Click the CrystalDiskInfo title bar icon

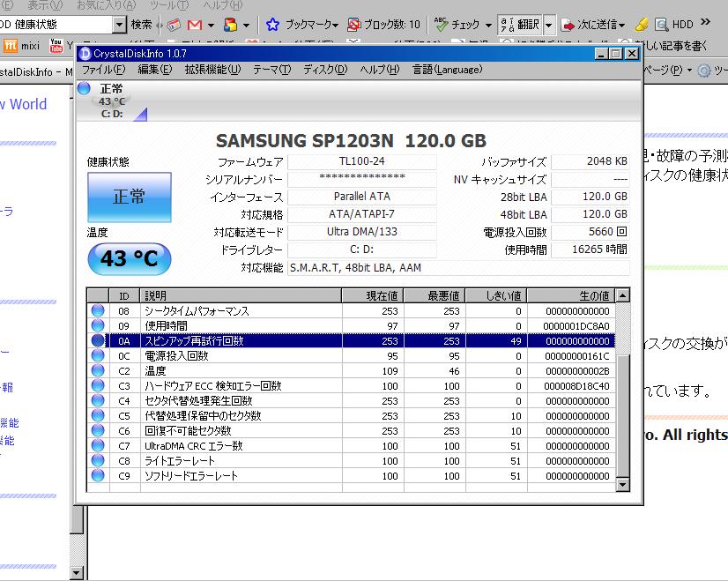click(x=85, y=54)
